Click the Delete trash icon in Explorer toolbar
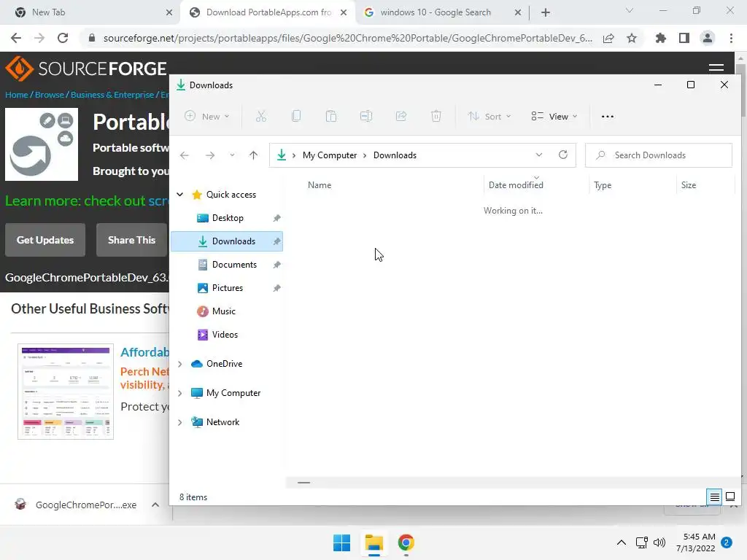 click(x=436, y=116)
